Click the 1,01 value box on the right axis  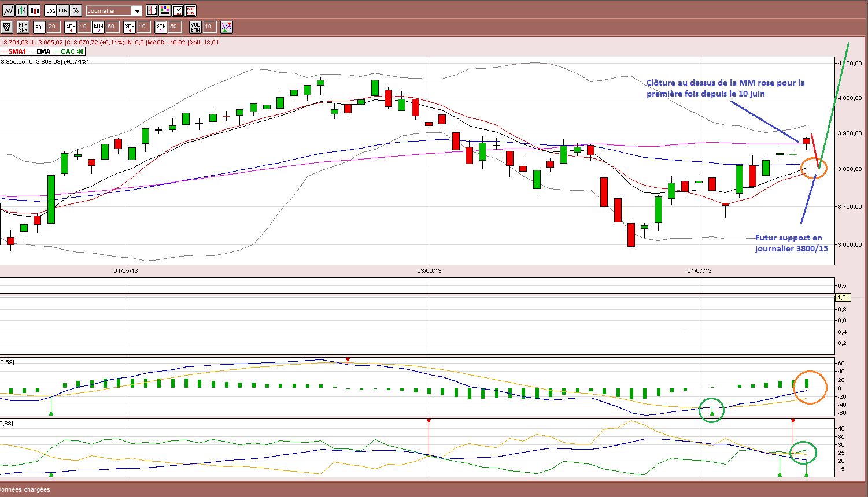coord(843,298)
